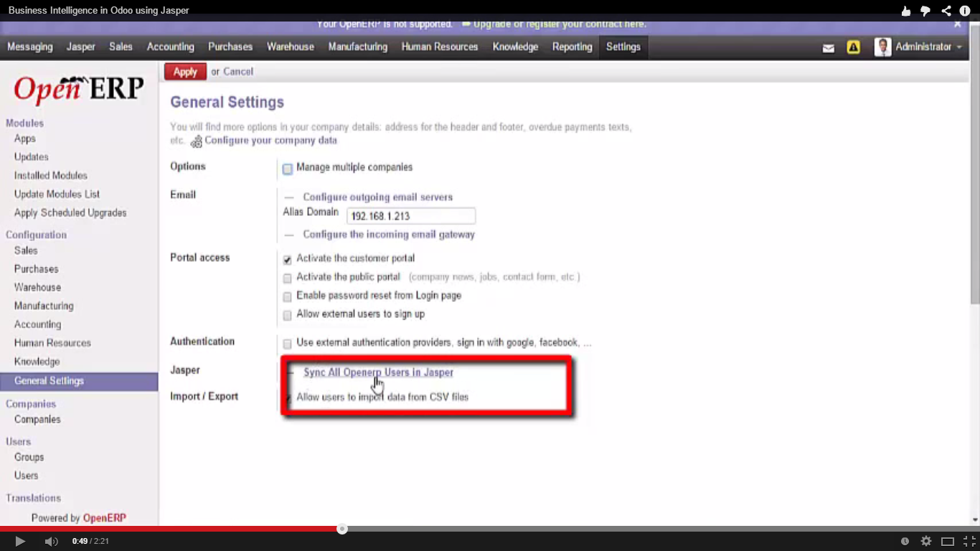Open the mail envelope icon in top bar
The width and height of the screenshot is (980, 551).
pyautogui.click(x=829, y=48)
